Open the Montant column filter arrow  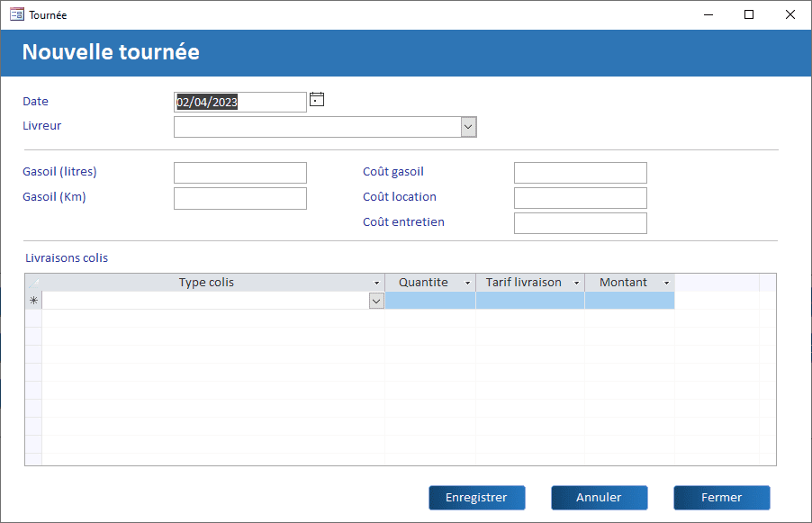point(666,284)
